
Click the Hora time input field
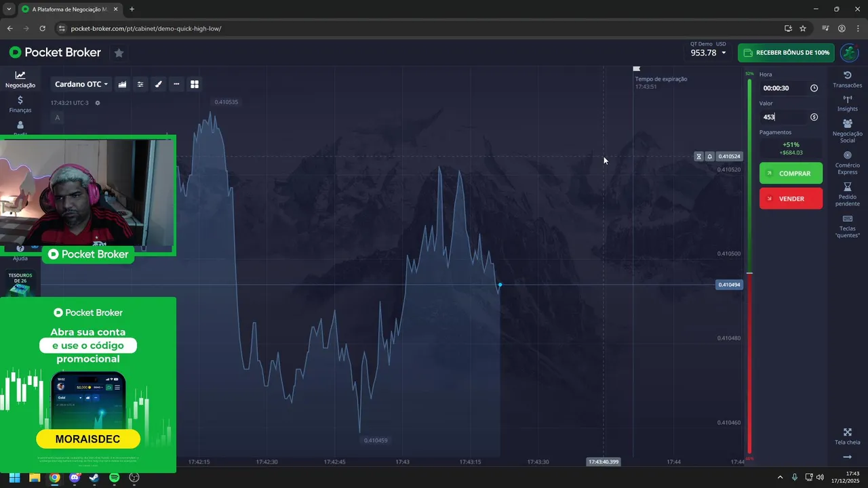pyautogui.click(x=791, y=88)
